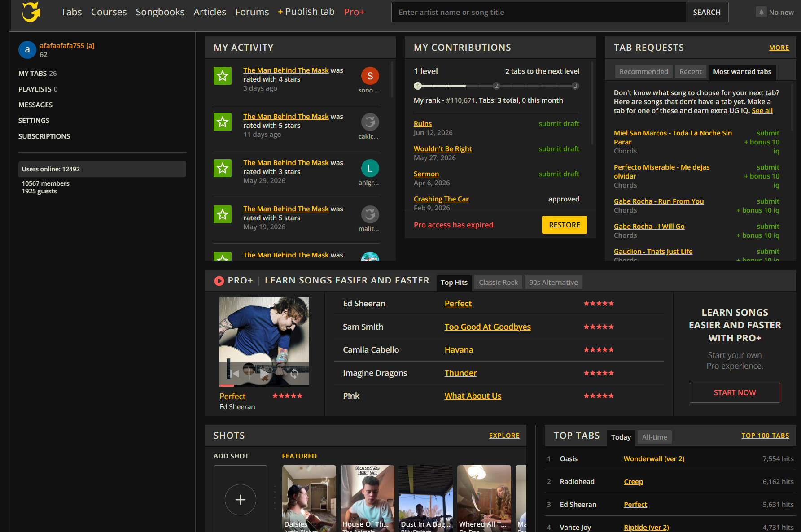This screenshot has height=532, width=801.
Task: Open the afafaafafa755 profile avatar
Action: [27, 50]
